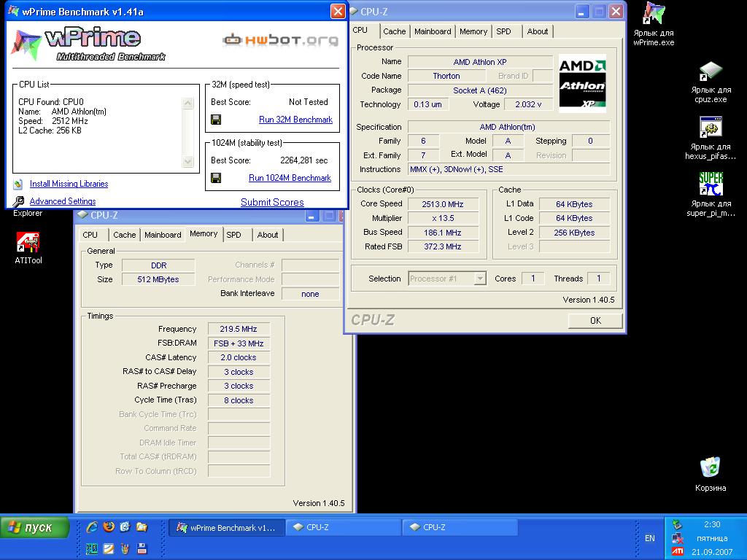Click the disconnected network tray icon

[678, 538]
